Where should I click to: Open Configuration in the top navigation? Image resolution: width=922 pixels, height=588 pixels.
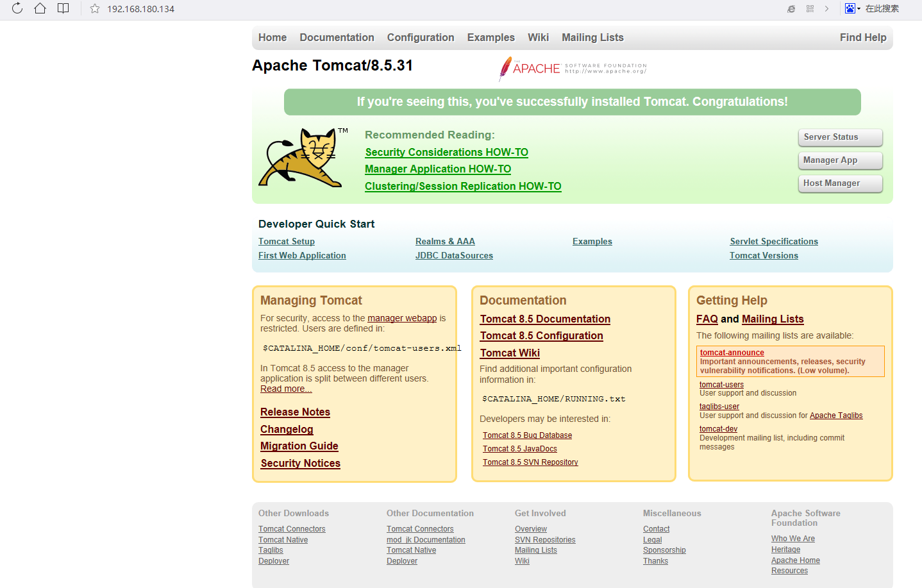point(421,38)
